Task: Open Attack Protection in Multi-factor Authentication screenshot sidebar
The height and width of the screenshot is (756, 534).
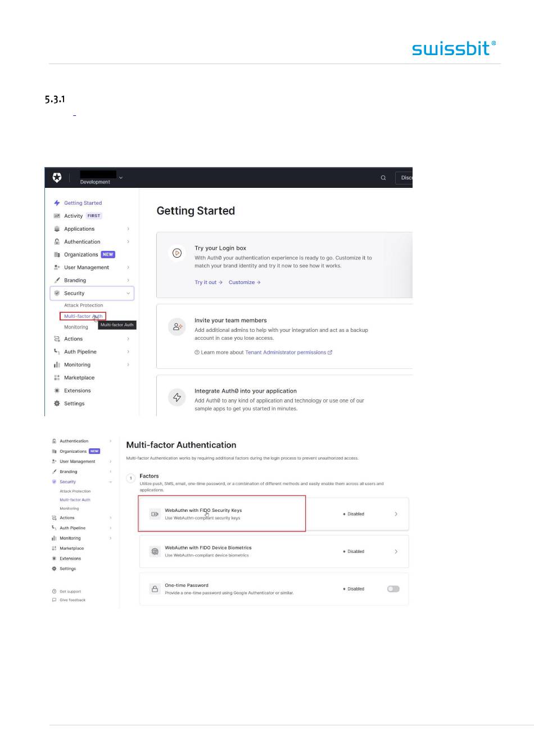Action: pos(75,491)
